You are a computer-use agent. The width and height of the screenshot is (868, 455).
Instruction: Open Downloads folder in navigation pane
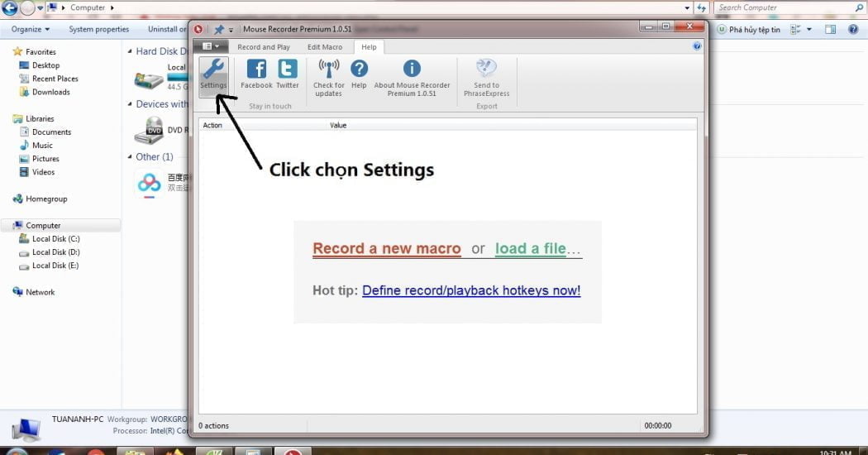pos(51,92)
